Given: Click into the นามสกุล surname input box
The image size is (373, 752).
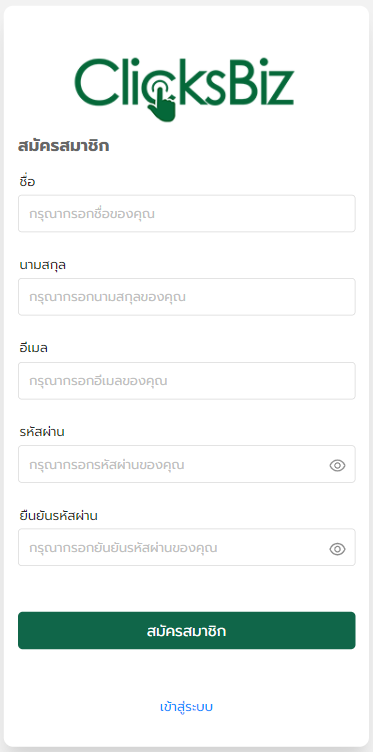Looking at the screenshot, I should 186,297.
